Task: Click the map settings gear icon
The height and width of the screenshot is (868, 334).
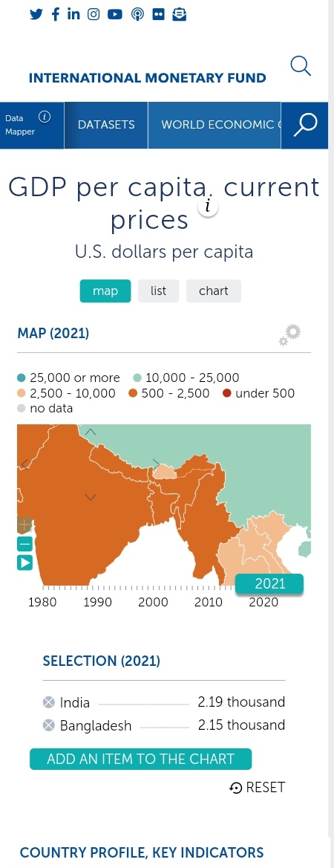Action: point(289,335)
